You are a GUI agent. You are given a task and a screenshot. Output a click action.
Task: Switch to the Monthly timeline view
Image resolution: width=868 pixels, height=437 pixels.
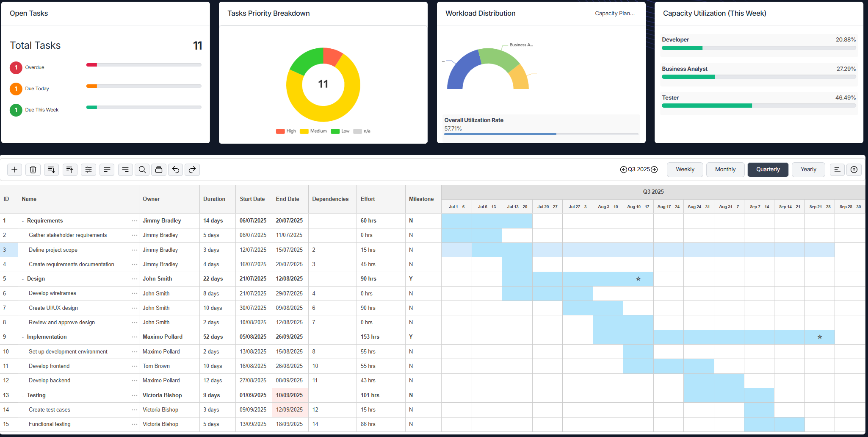(725, 169)
